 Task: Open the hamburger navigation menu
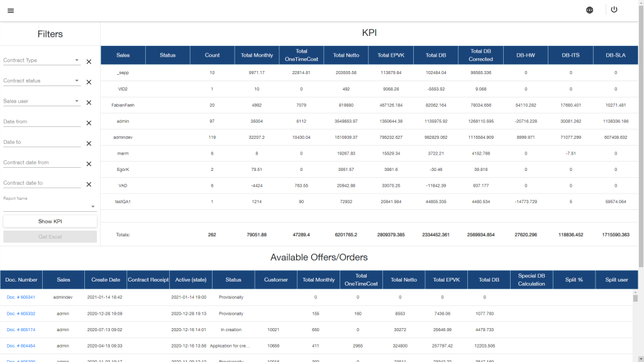pos(11,11)
